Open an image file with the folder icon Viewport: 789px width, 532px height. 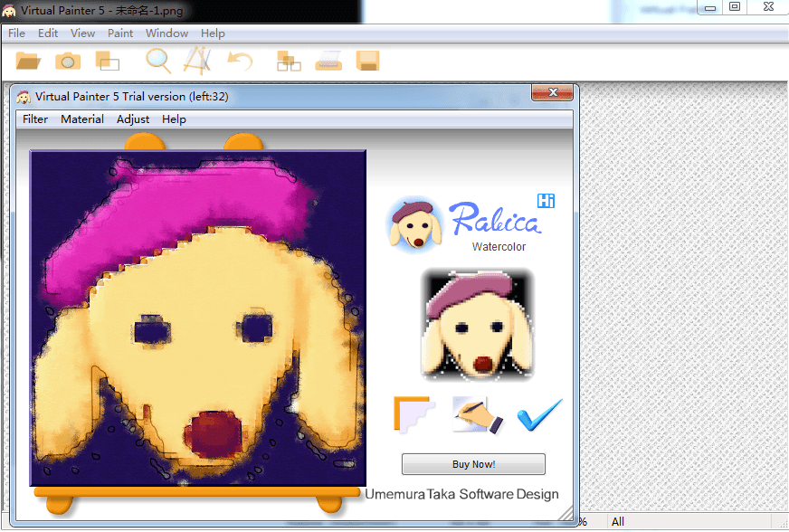coord(27,62)
